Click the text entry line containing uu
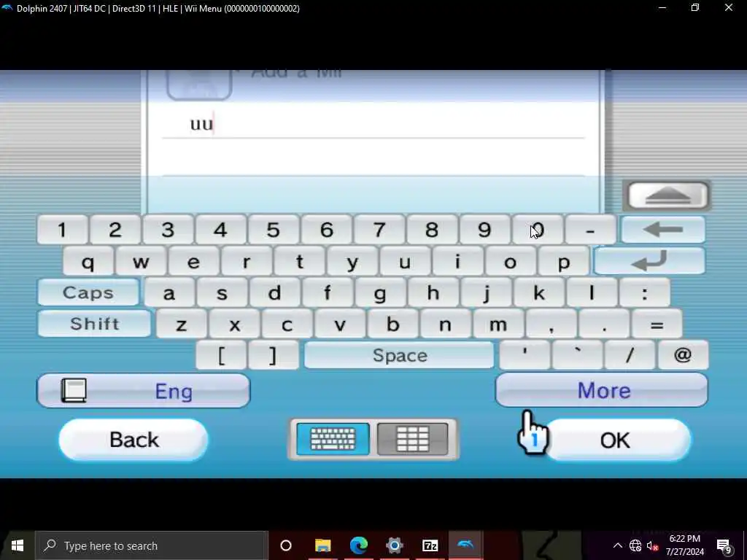Image resolution: width=747 pixels, height=560 pixels. tap(373, 124)
